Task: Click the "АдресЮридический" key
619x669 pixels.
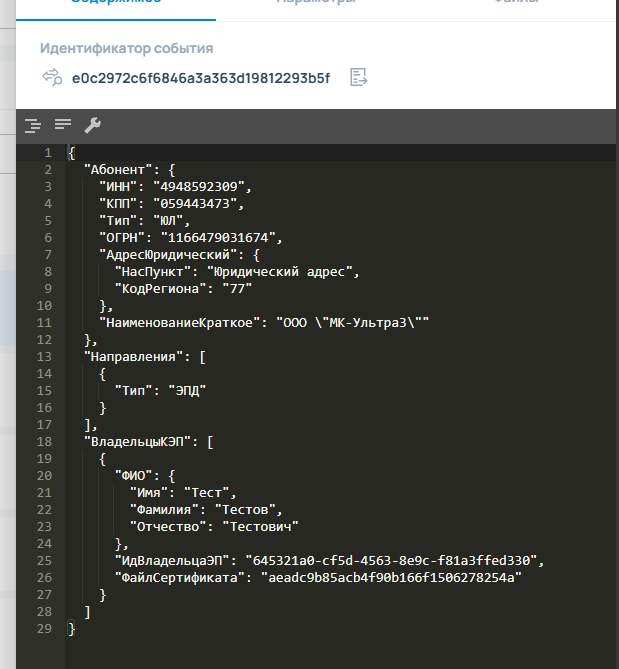Action: (168, 255)
